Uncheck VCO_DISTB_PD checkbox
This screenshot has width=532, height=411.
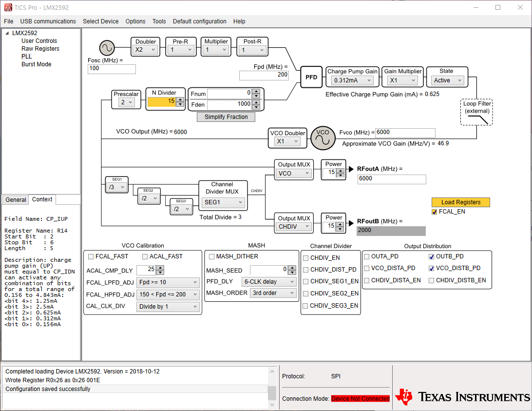pos(432,268)
